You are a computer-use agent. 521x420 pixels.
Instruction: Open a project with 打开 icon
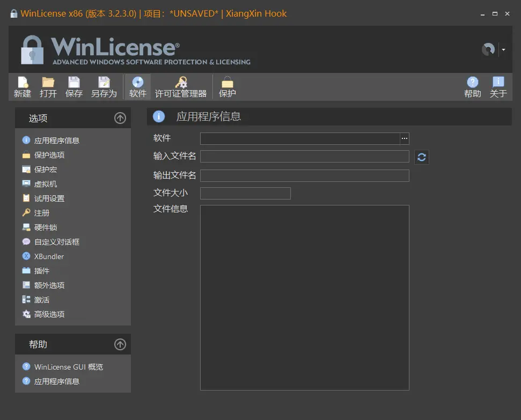tap(48, 87)
